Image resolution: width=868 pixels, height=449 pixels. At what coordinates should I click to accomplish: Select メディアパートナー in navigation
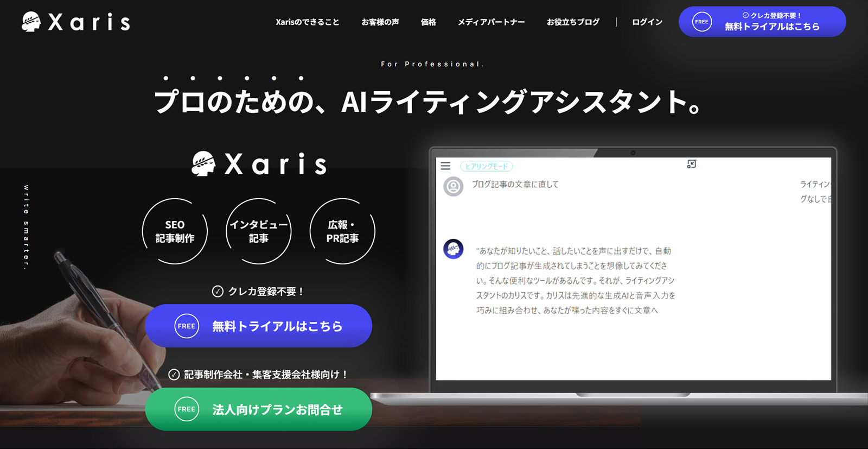(491, 22)
